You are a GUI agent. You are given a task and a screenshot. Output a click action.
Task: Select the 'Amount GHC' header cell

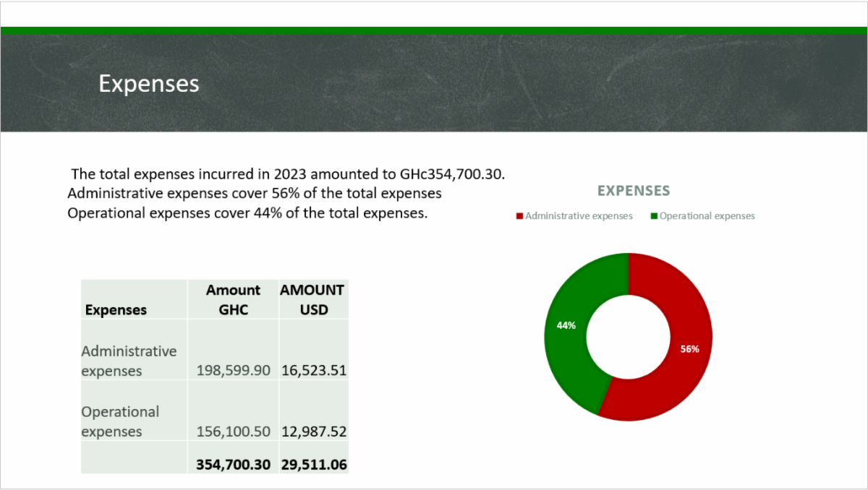233,299
